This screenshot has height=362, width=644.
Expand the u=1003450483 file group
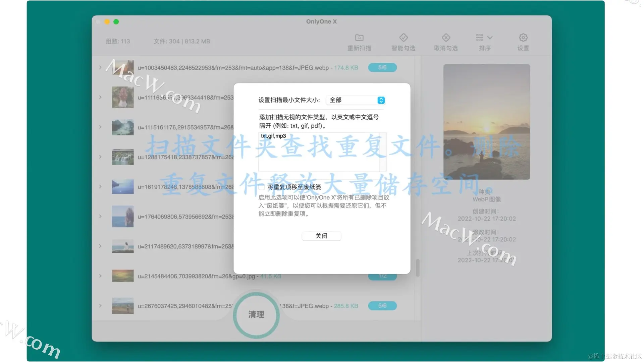100,68
